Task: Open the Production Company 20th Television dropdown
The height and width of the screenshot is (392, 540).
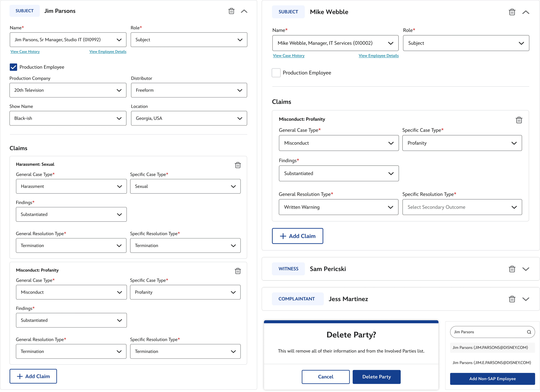Action: (68, 90)
